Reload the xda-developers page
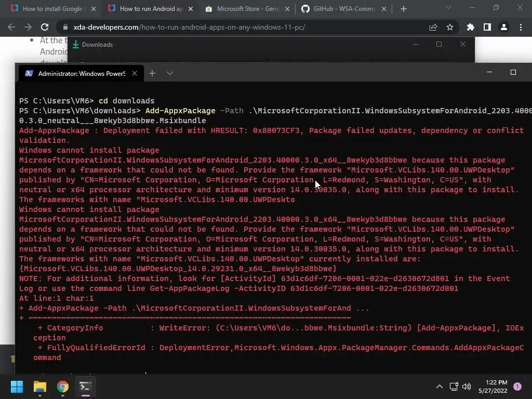The width and height of the screenshot is (532, 399). pyautogui.click(x=45, y=27)
